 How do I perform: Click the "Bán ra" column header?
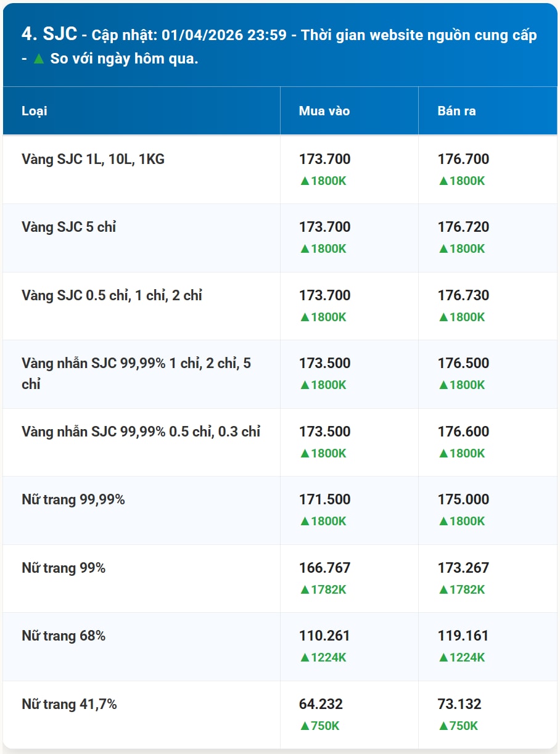pyautogui.click(x=456, y=111)
